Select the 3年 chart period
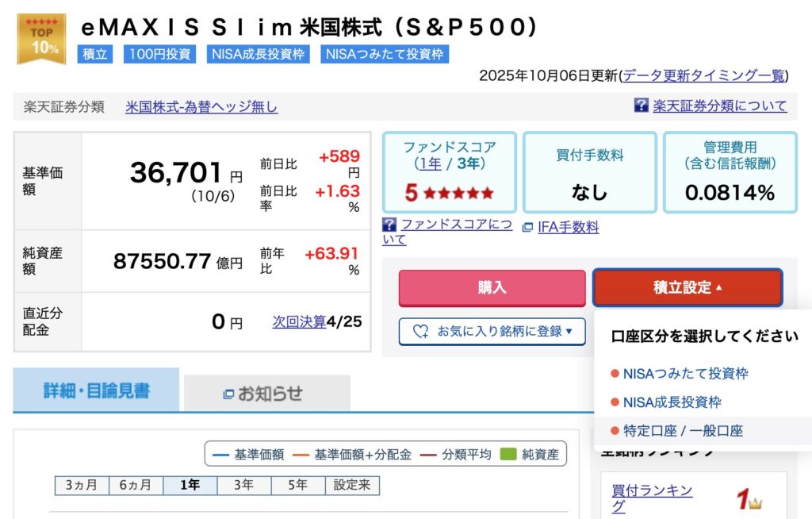 pyautogui.click(x=244, y=485)
